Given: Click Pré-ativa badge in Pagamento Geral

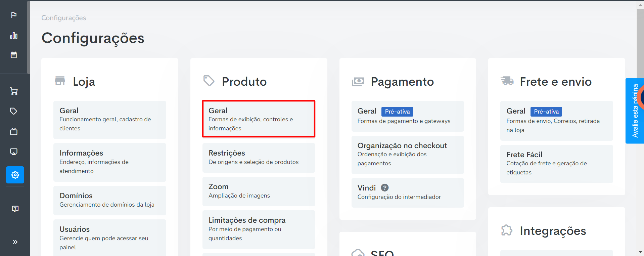Looking at the screenshot, I should click(x=397, y=112).
